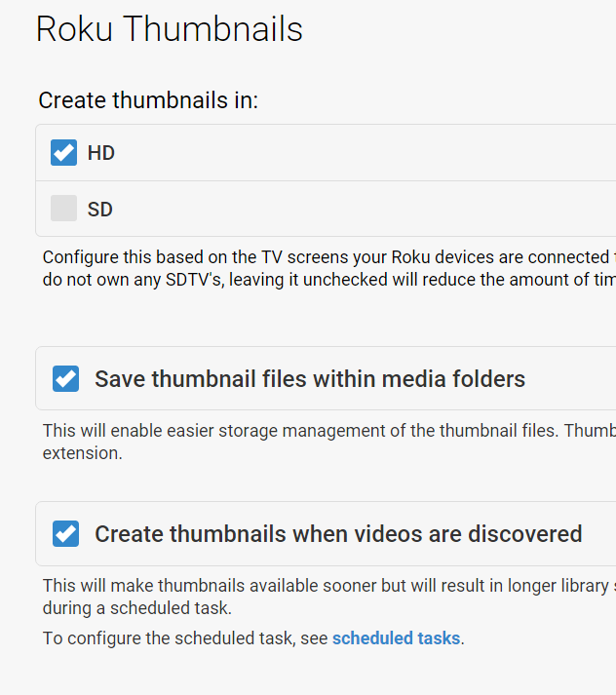Enable the SD thumbnails checkbox
Screen dimensions: 616x695
[x=63, y=209]
